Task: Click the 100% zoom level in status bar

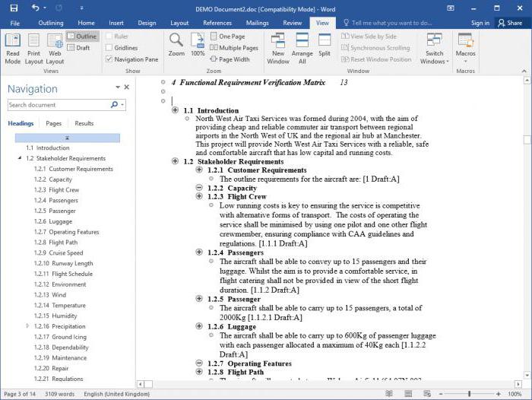Action: pyautogui.click(x=515, y=394)
